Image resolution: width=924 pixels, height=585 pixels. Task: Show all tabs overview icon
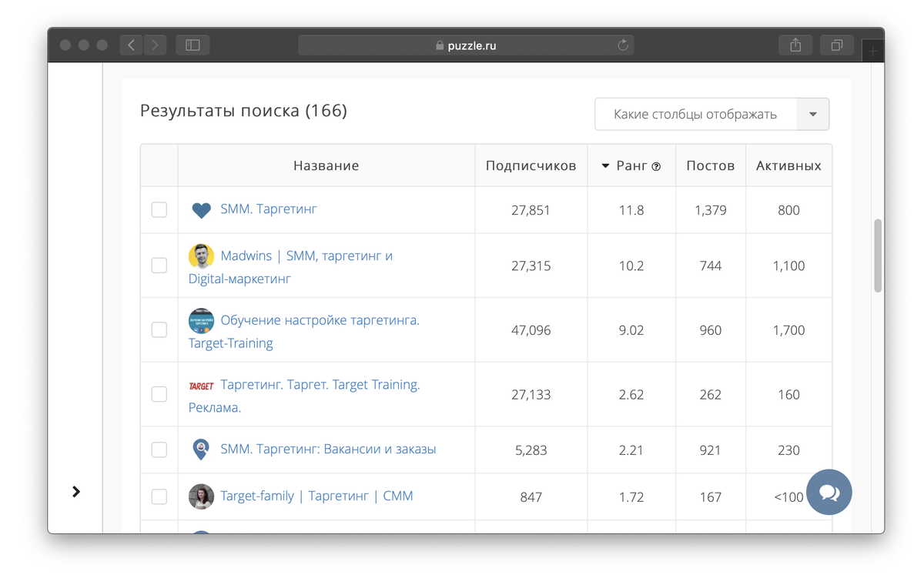836,45
